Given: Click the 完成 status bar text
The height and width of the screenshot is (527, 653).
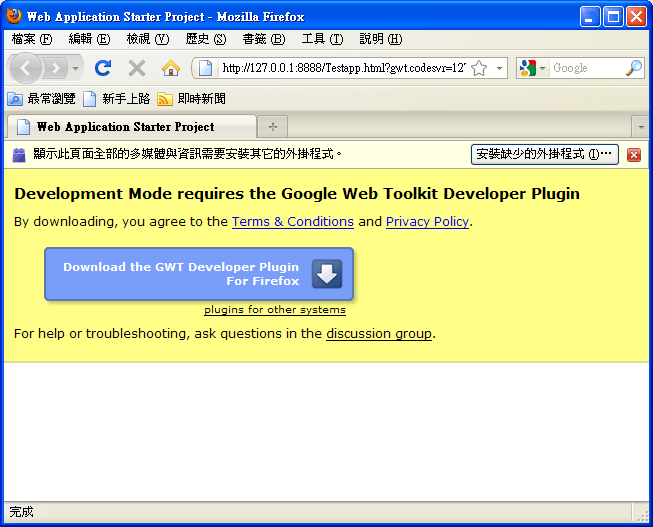Looking at the screenshot, I should click(x=21, y=512).
